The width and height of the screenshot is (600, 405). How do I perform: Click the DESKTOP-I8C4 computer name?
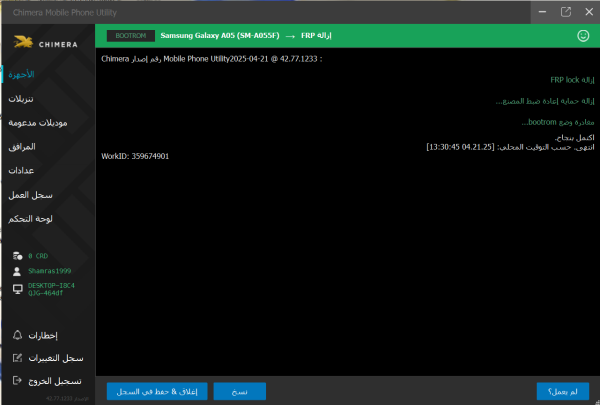point(51,289)
